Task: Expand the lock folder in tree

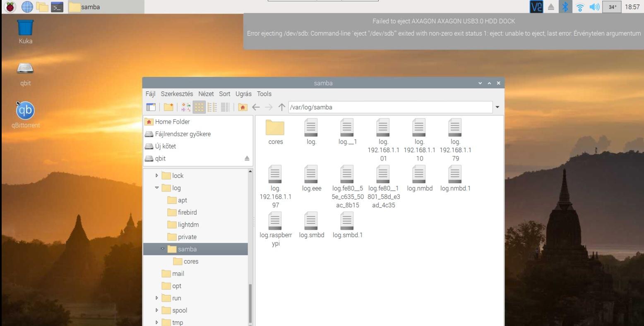Action: point(157,176)
